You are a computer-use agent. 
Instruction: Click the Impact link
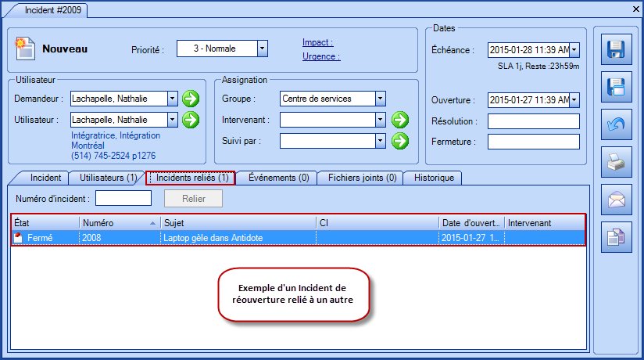(317, 42)
